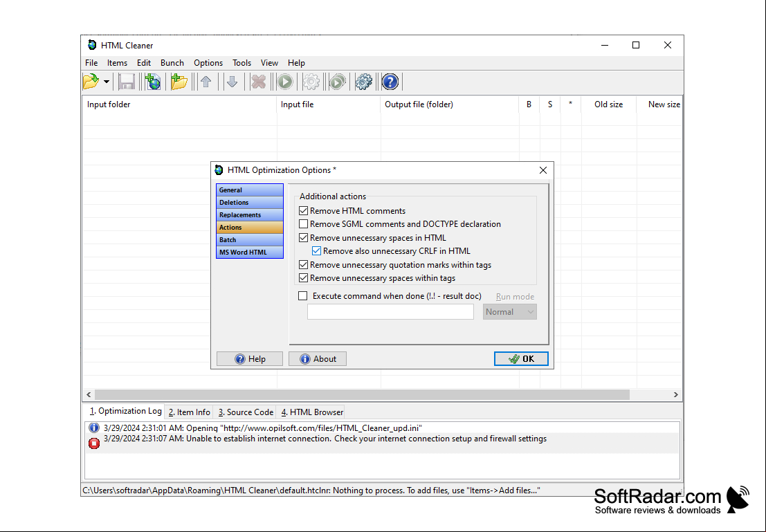Click the open folder toolbar icon
The width and height of the screenshot is (766, 532).
(91, 82)
